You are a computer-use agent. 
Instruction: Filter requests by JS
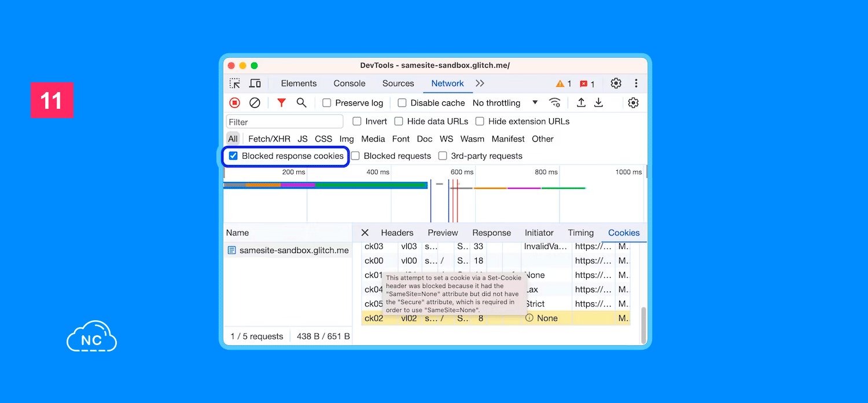[303, 139]
